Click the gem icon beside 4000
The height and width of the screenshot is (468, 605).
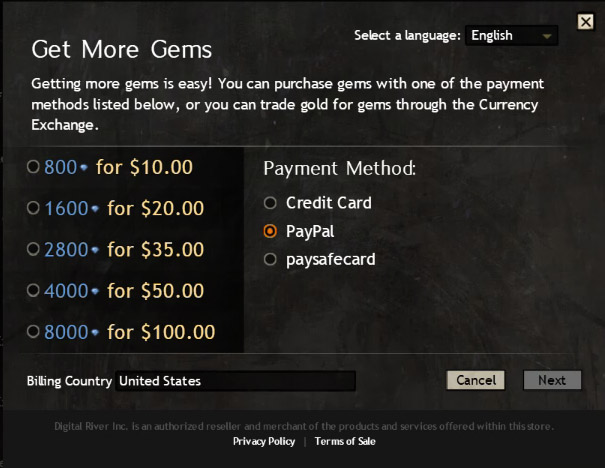[x=94, y=292]
